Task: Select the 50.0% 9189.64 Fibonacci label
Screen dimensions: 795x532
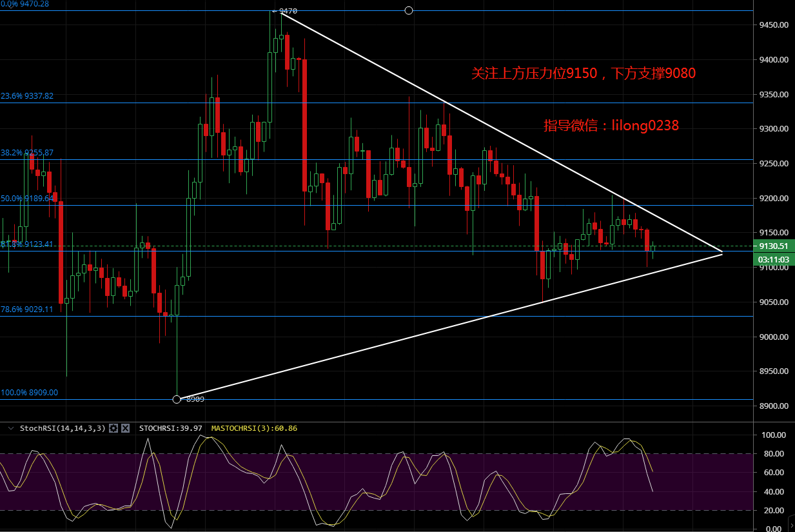Action: [x=27, y=199]
